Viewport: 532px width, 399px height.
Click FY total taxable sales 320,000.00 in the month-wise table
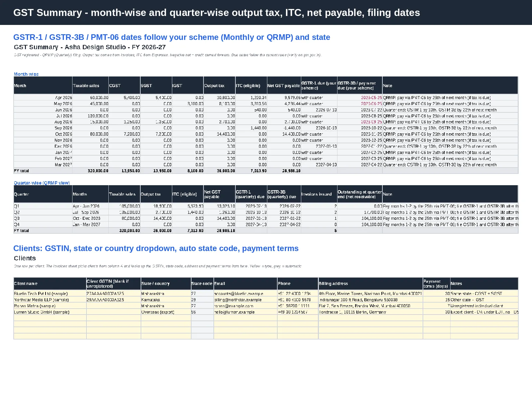90,171
